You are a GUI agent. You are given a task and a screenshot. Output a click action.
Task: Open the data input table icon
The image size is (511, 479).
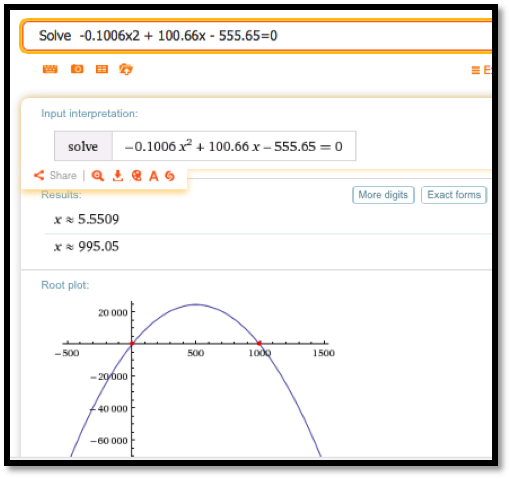tap(102, 69)
